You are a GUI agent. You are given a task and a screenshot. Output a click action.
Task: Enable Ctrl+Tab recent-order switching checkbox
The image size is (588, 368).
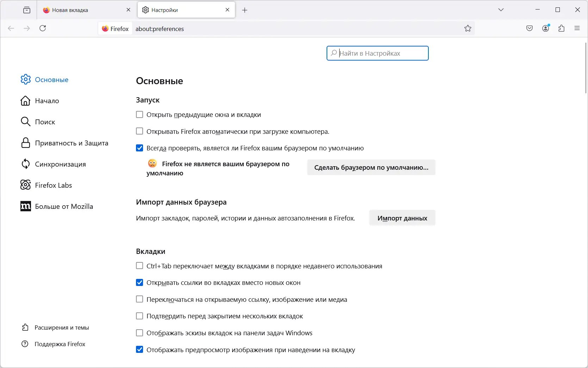[x=140, y=266]
